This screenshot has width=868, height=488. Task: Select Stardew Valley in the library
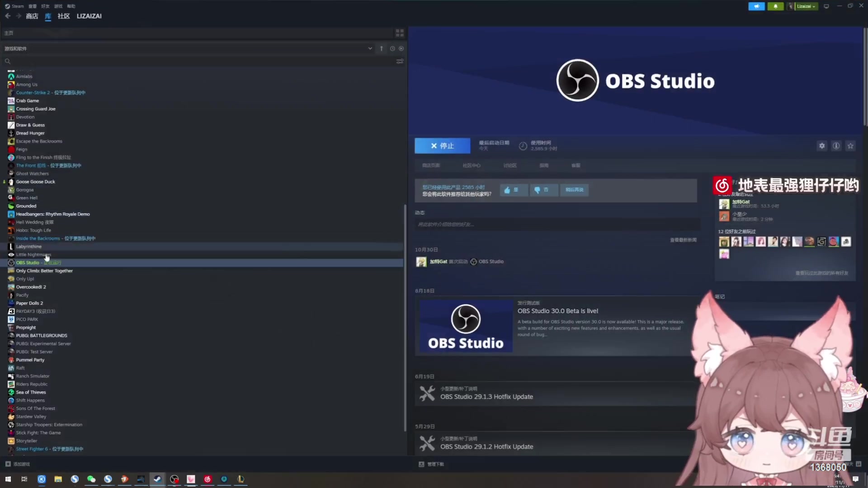point(31,417)
